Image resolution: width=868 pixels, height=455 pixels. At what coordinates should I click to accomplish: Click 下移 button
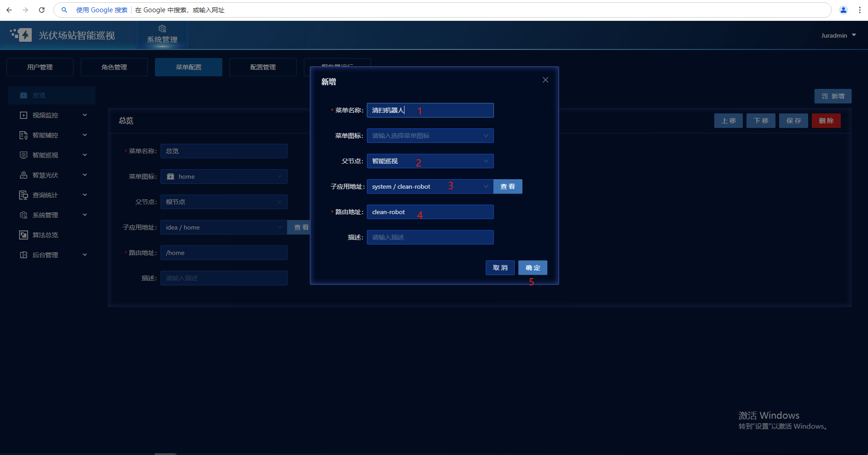coord(761,121)
